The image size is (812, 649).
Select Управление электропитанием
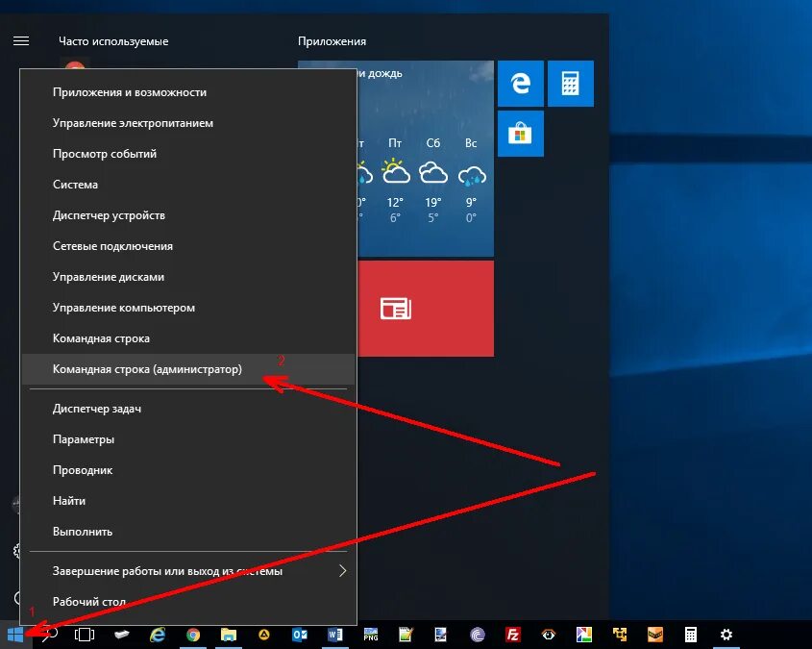click(188, 123)
